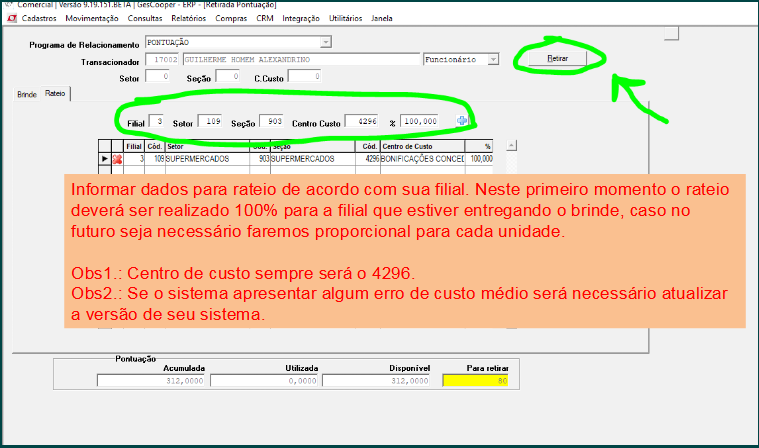Click the blue plus add-rateio icon

pos(463,121)
